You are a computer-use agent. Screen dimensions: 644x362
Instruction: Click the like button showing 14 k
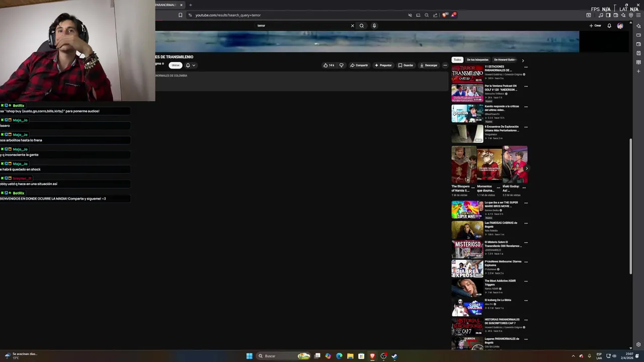click(x=329, y=65)
